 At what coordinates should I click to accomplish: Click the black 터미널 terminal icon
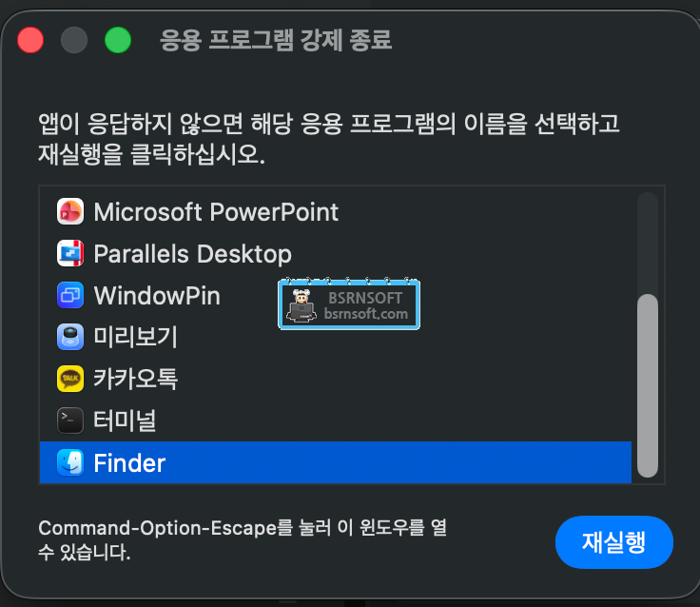pos(70,421)
